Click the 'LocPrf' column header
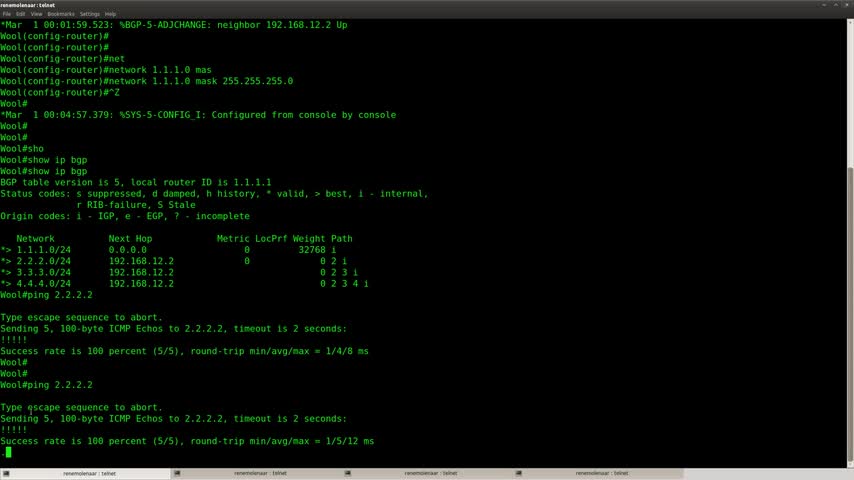The width and height of the screenshot is (854, 480). point(271,239)
